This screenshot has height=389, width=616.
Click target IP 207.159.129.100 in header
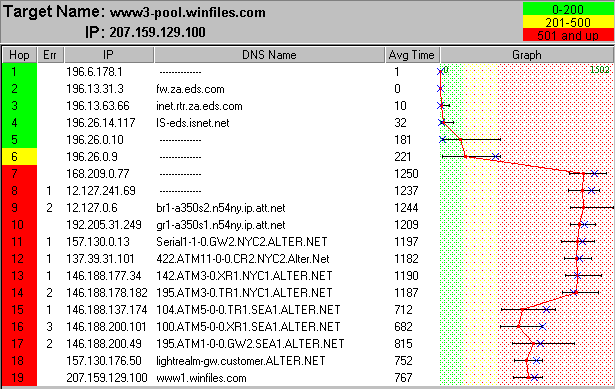click(157, 32)
